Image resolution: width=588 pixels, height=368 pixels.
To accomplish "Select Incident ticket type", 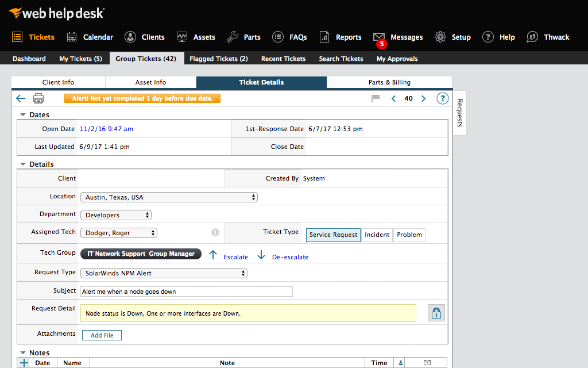I will (377, 235).
